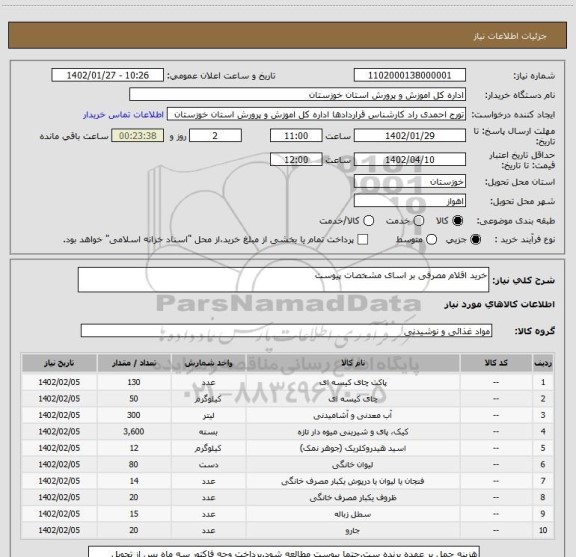The height and width of the screenshot is (557, 576).
Task: Click the نام کالا column header
Action: pos(353,363)
